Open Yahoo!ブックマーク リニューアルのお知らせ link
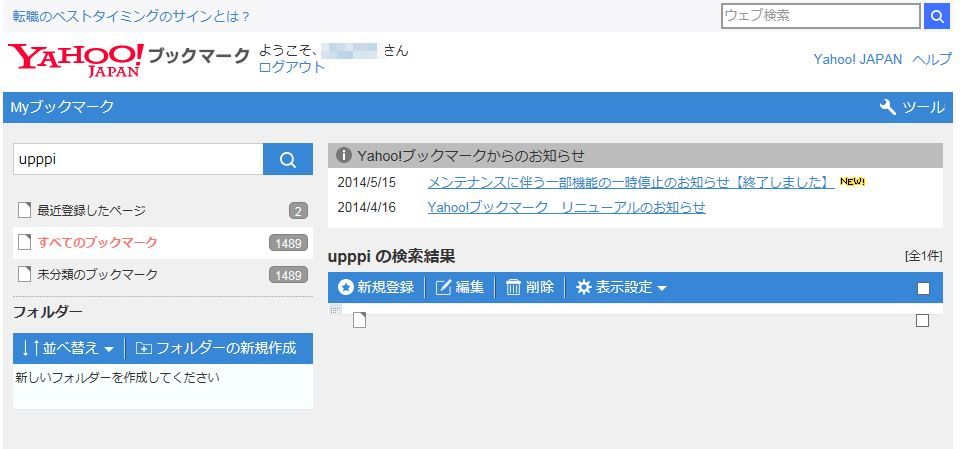Image resolution: width=965 pixels, height=449 pixels. click(x=566, y=207)
